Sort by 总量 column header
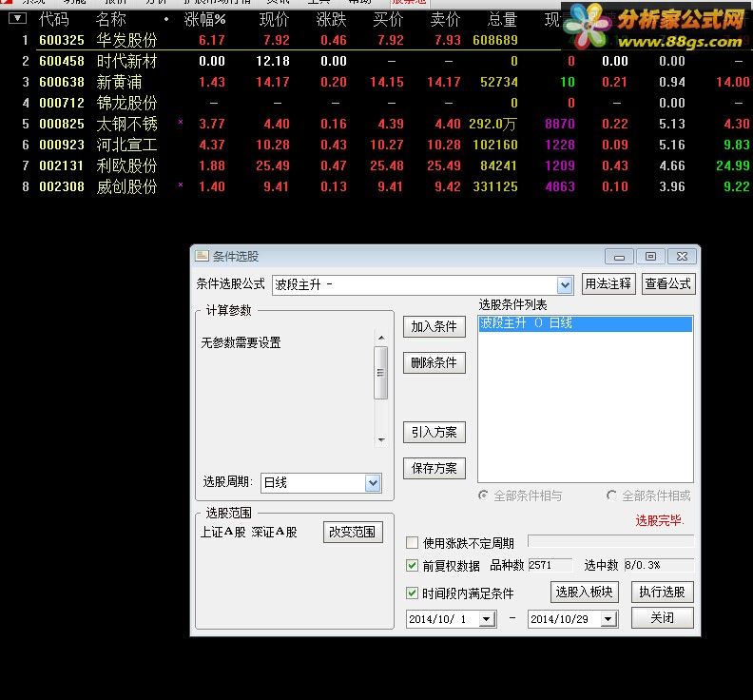Screen dimensions: 753x700 pos(503,19)
